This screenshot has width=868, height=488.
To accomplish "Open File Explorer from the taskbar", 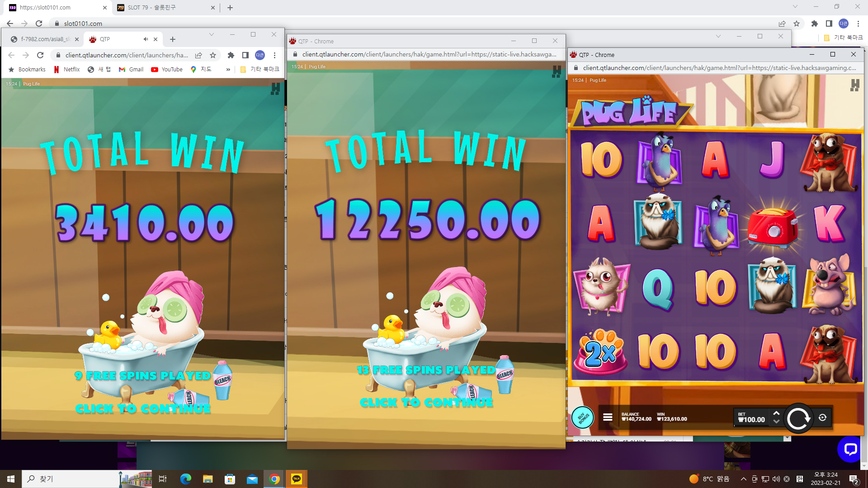I will pyautogui.click(x=208, y=479).
